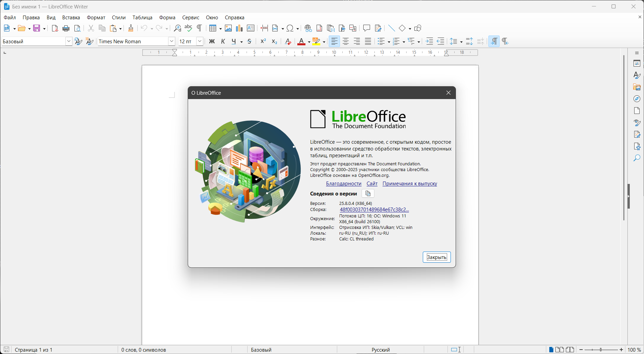Click the Insert Comment icon

click(x=366, y=28)
